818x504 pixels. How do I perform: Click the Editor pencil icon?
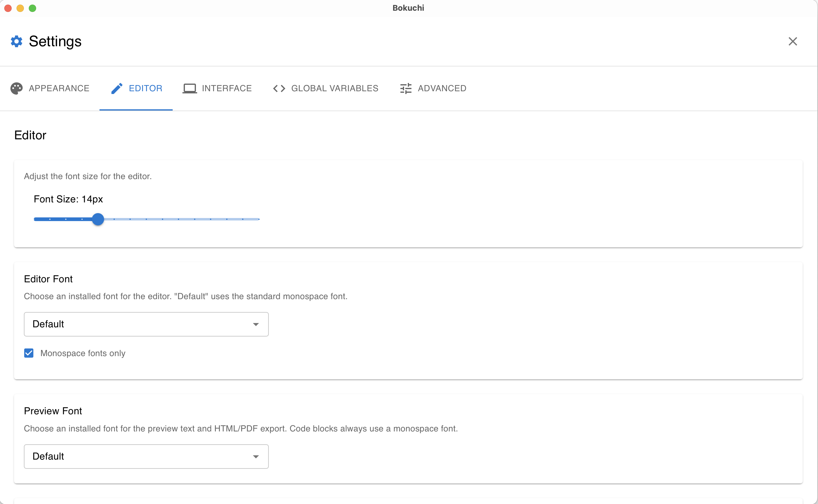pyautogui.click(x=117, y=88)
